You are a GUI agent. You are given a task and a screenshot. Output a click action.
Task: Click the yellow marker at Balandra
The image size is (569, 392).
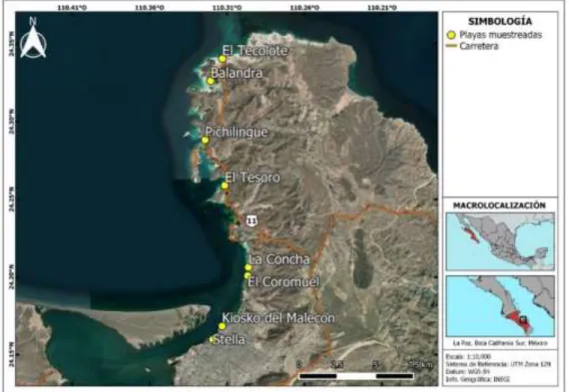point(211,81)
